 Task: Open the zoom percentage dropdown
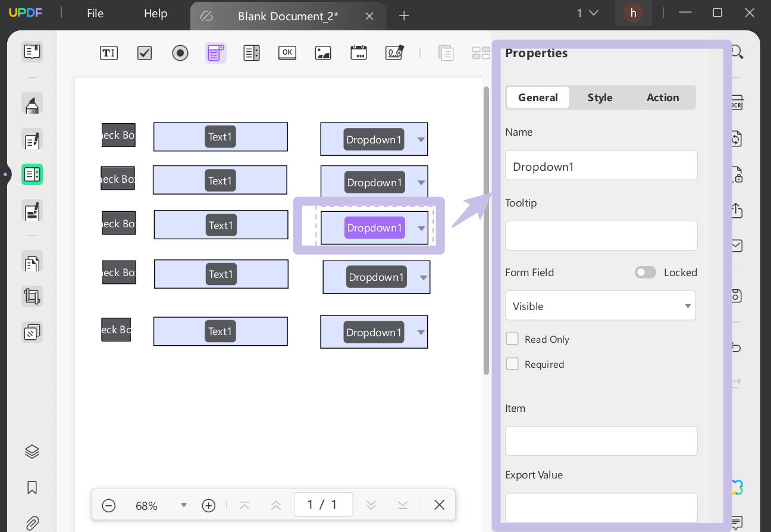(184, 505)
